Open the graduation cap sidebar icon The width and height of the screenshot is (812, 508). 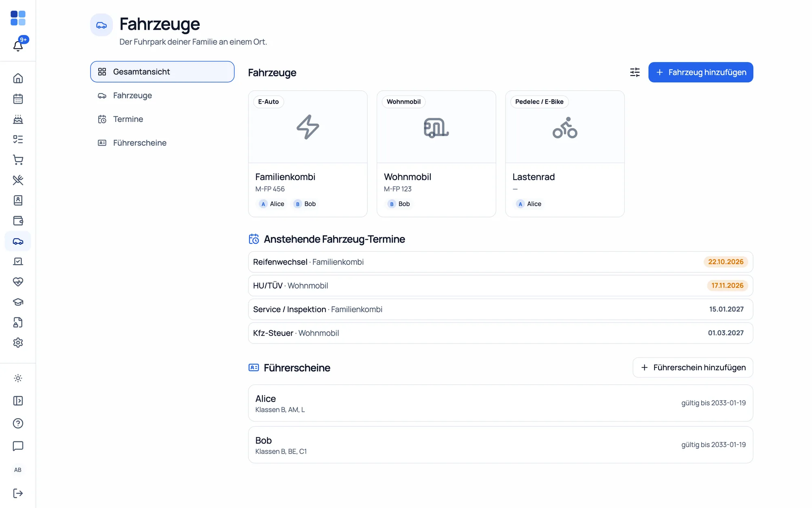point(18,302)
